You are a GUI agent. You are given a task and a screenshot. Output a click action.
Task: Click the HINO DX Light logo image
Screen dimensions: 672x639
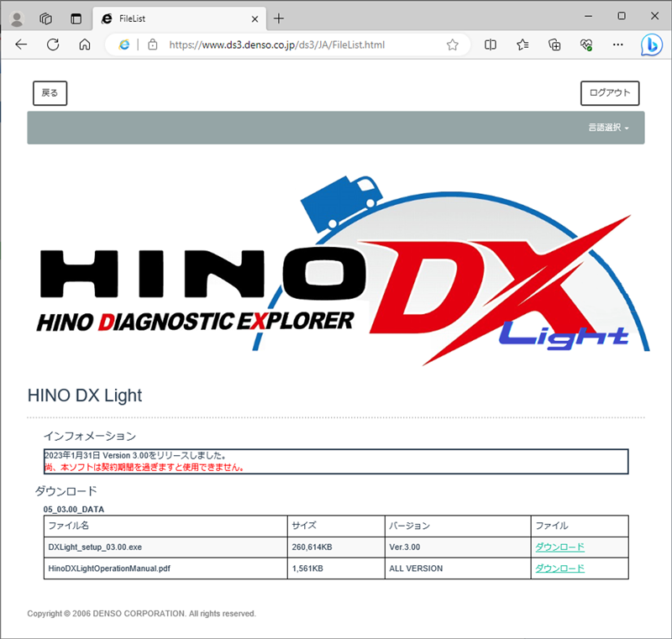(x=343, y=270)
